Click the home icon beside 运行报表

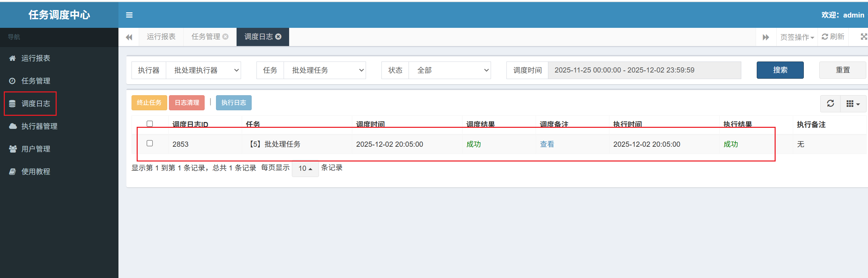tap(12, 58)
